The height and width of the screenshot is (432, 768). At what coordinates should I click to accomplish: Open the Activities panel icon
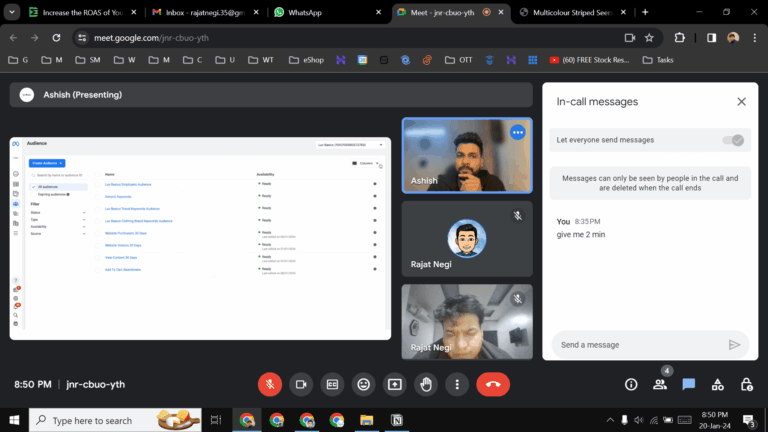(717, 384)
